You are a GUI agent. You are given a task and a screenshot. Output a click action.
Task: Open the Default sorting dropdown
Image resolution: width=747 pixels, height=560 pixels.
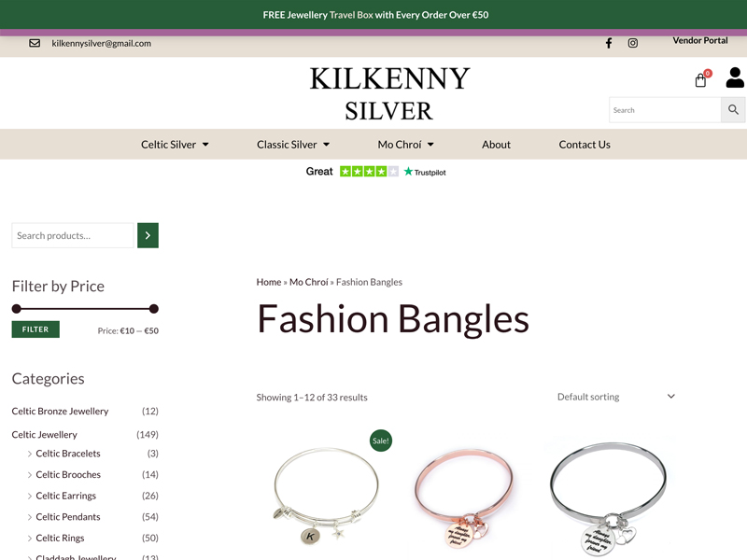[x=616, y=397]
